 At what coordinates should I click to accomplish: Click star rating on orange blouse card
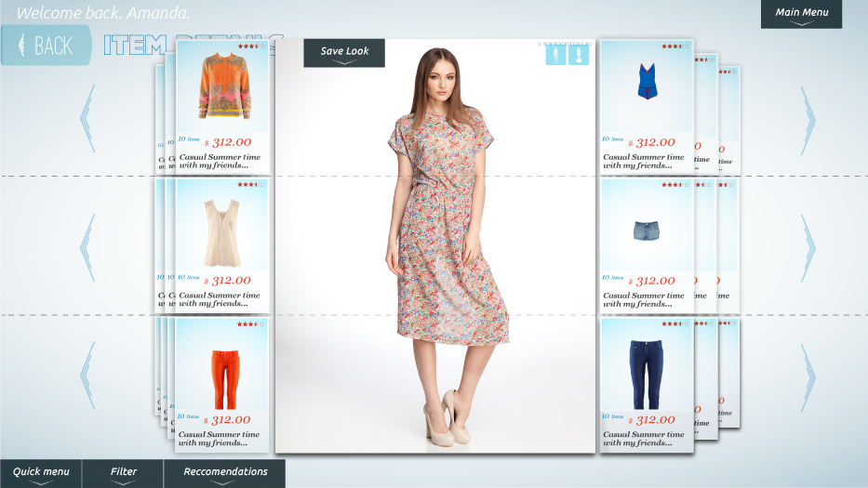[251, 46]
